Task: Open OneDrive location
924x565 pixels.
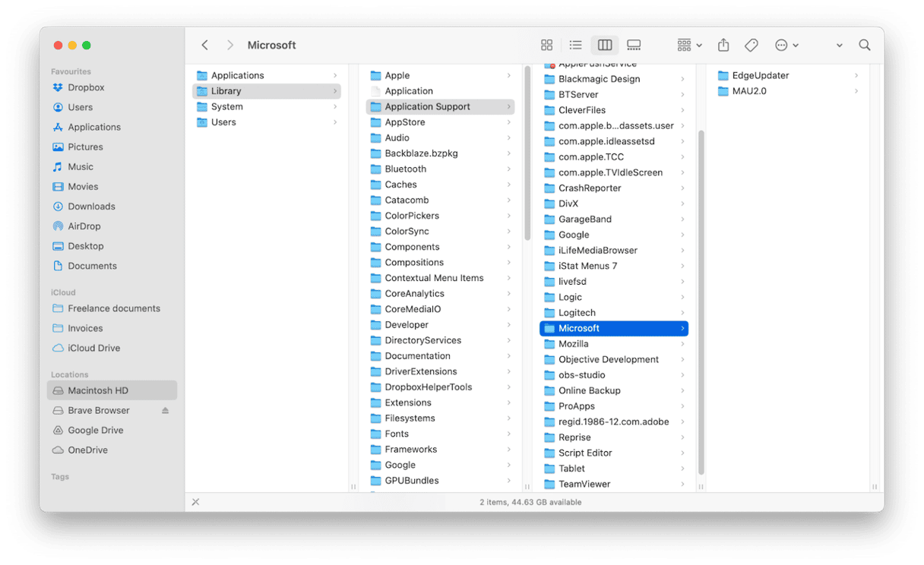Action: click(112, 450)
